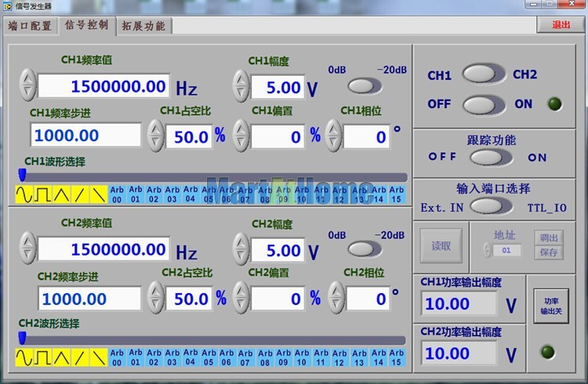Select CH2 falling sawtooth waveform icon

(98, 358)
